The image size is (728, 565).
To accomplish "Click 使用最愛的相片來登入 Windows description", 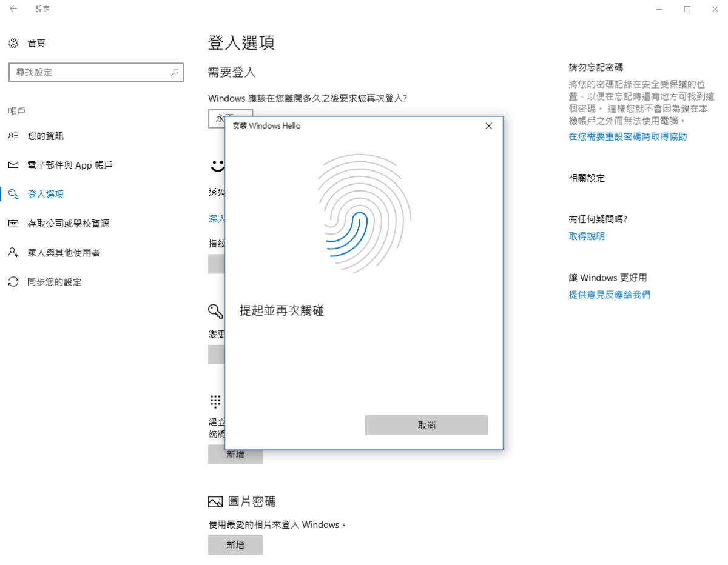I will point(277,524).
